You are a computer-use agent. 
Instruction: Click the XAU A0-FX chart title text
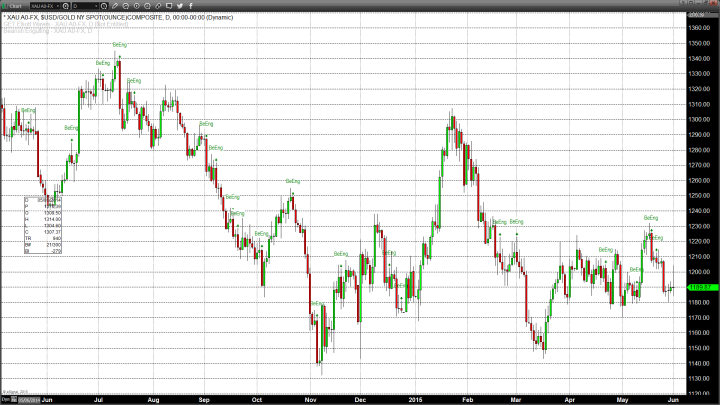click(x=118, y=17)
